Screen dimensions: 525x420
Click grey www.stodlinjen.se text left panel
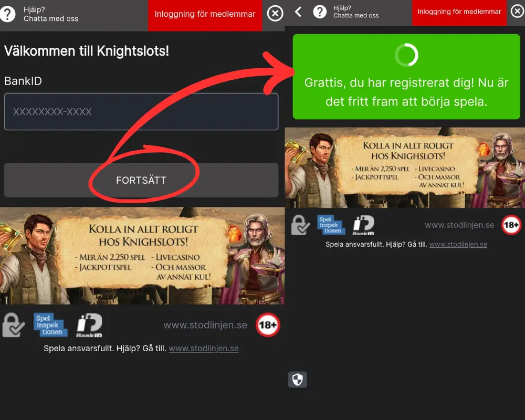(205, 325)
